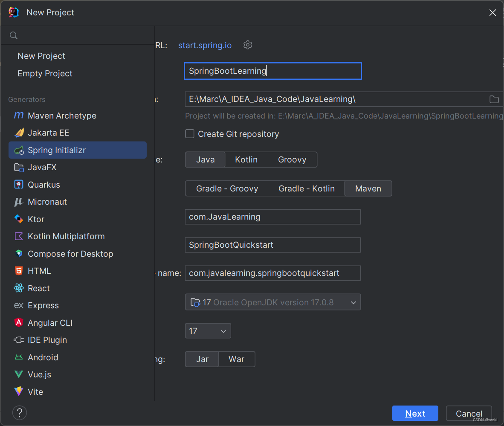The height and width of the screenshot is (426, 504).
Task: Click the JDK folder icon in the JDK selector
Action: click(x=195, y=302)
